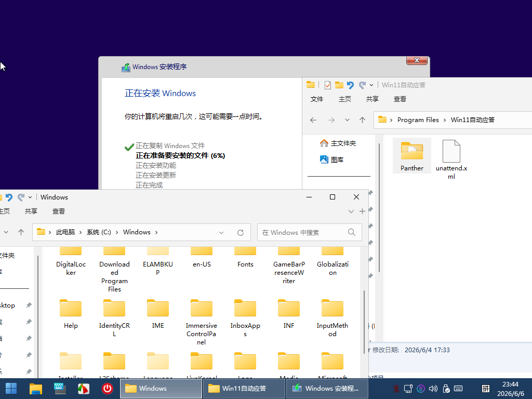Select the Globalization folder label

click(332, 269)
